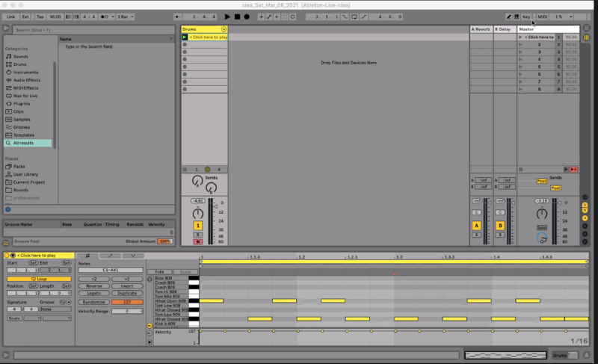
Task: Click the browser search field
Action: [x=30, y=30]
